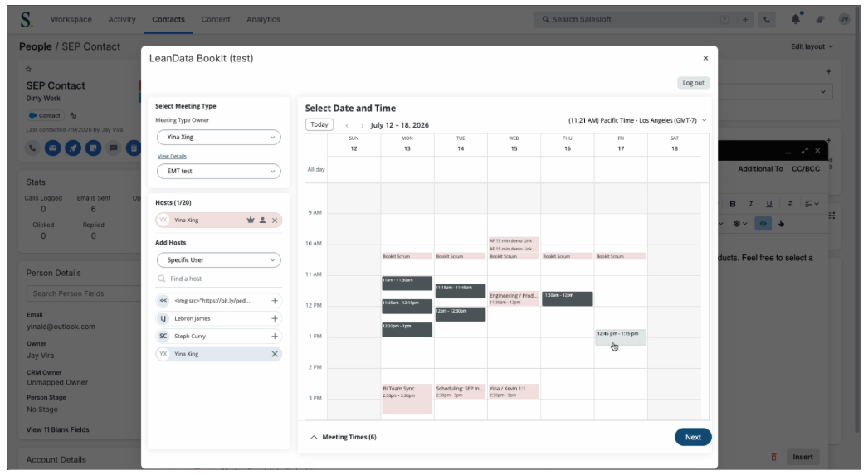The width and height of the screenshot is (868, 475).
Task: Select the Monday 11:45am - 12:15pm slot
Action: tap(407, 307)
